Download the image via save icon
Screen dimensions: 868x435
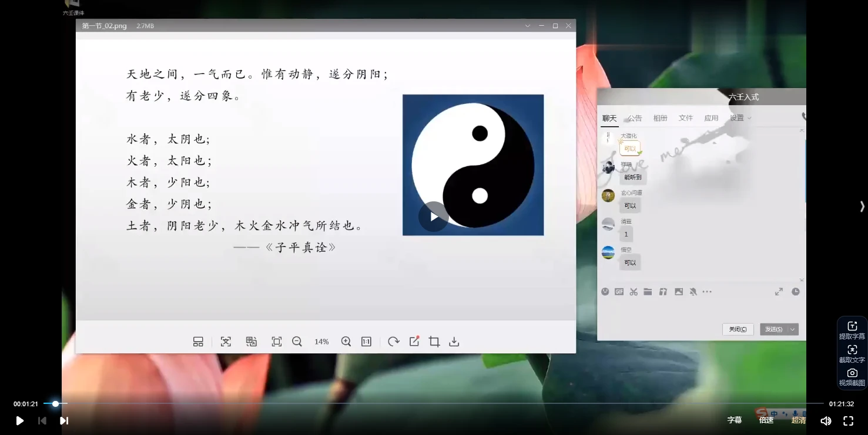pos(454,342)
